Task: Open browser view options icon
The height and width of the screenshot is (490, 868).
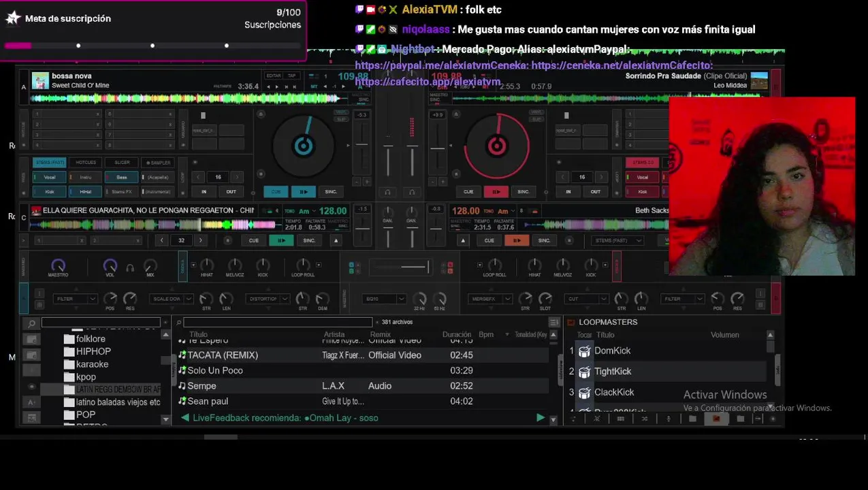Action: [x=554, y=323]
